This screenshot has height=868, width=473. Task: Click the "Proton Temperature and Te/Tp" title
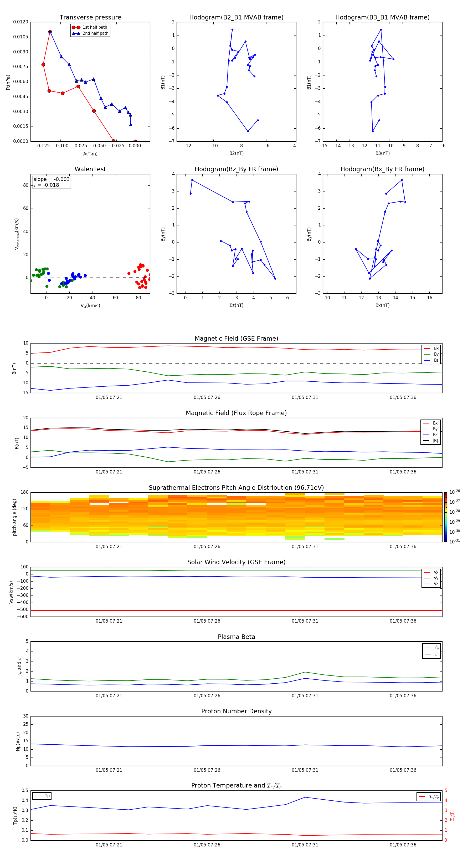(236, 786)
